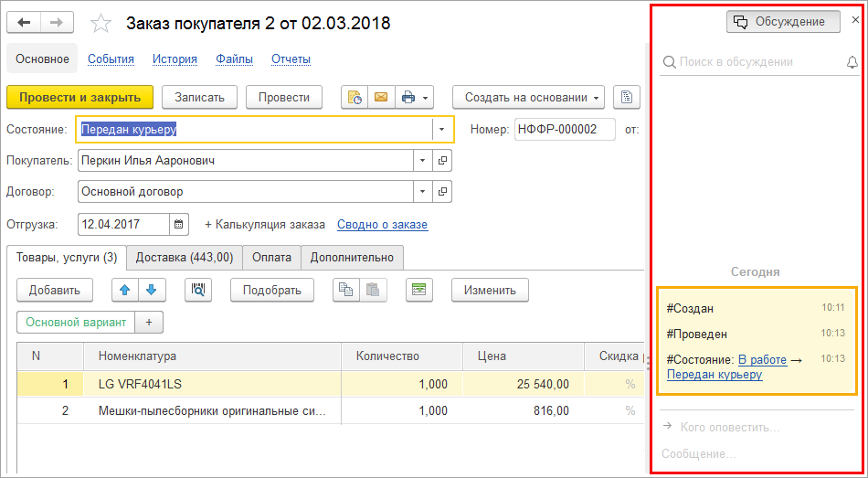Click the favorites star icon
This screenshot has width=868, height=478.
[102, 24]
